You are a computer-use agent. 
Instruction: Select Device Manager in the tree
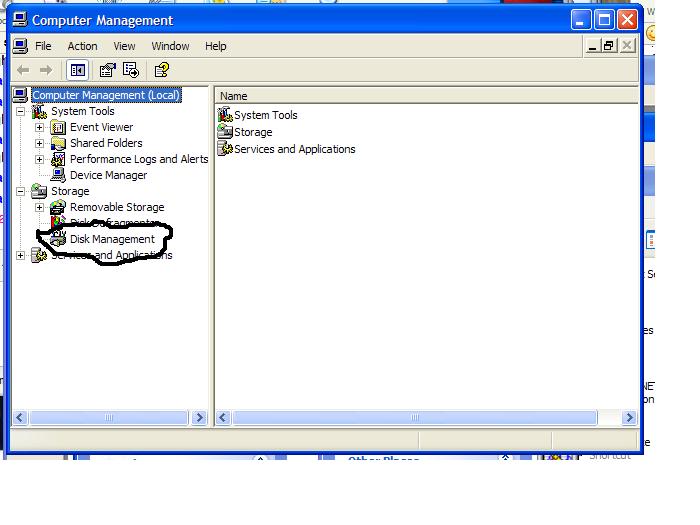pyautogui.click(x=108, y=175)
